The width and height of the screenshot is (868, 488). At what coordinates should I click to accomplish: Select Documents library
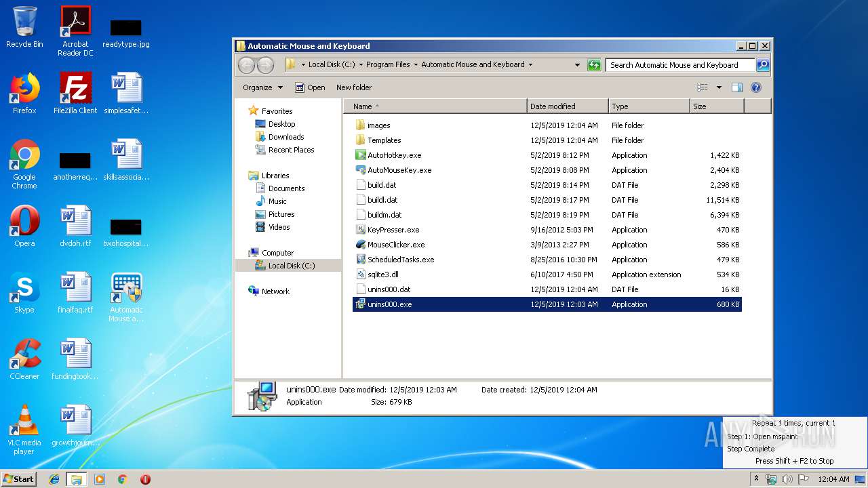[x=286, y=188]
